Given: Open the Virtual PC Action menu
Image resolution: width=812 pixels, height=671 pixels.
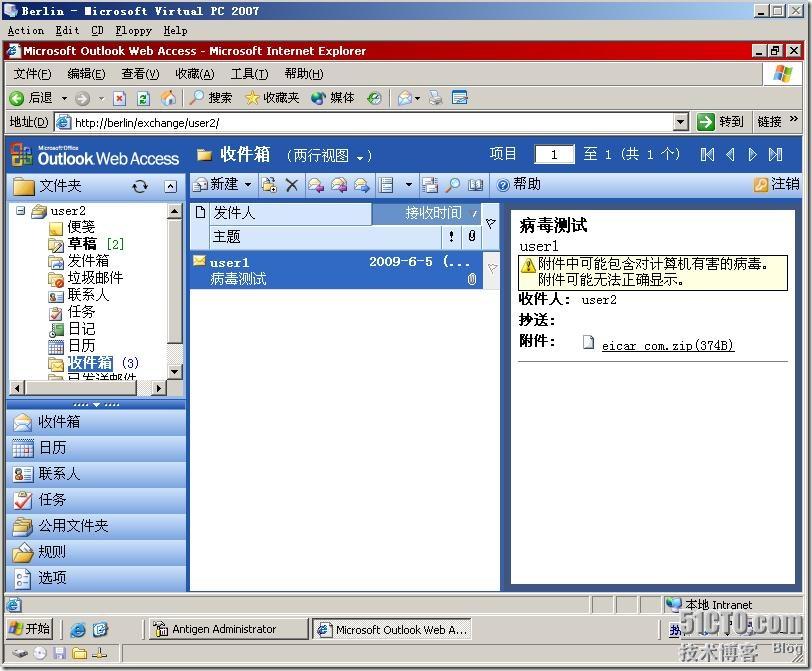Looking at the screenshot, I should (x=26, y=31).
